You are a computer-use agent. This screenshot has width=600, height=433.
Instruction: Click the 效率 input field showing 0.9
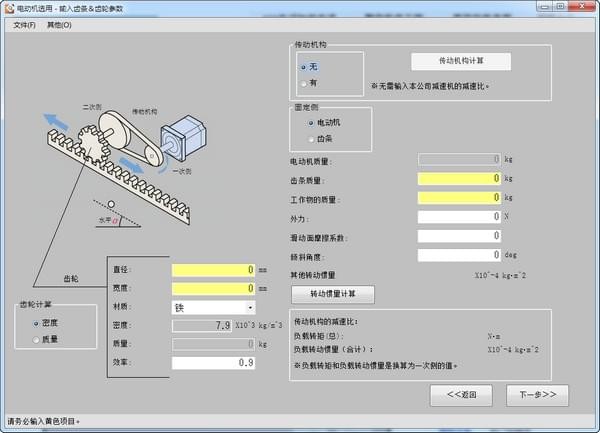213,363
